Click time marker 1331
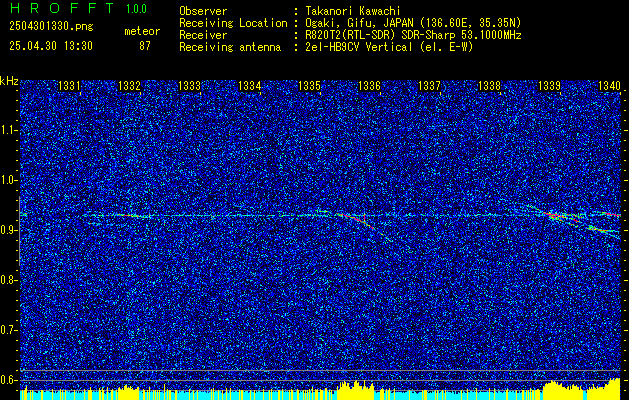This screenshot has height=400, width=629. 69,86
